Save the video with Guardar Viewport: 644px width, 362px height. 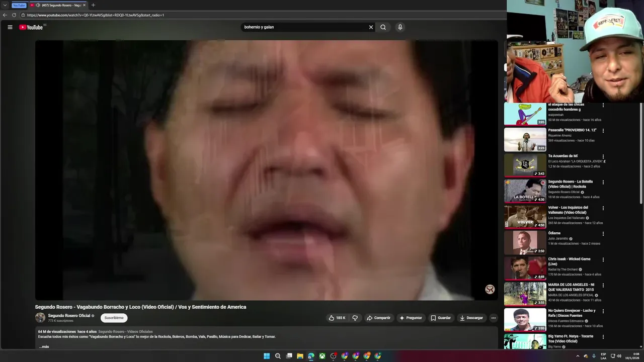(441, 318)
